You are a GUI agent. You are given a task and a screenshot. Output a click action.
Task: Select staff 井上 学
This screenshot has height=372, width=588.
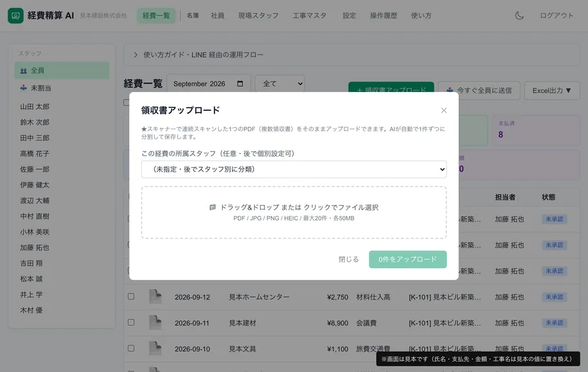click(x=31, y=295)
